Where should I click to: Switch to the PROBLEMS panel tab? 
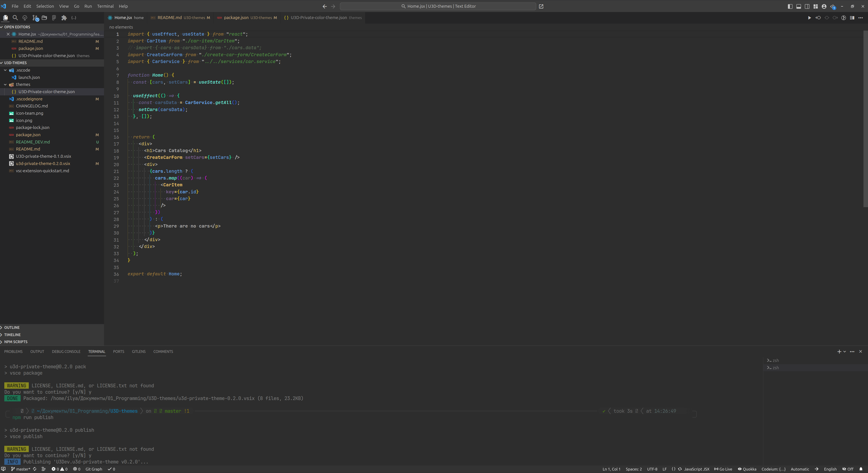13,351
